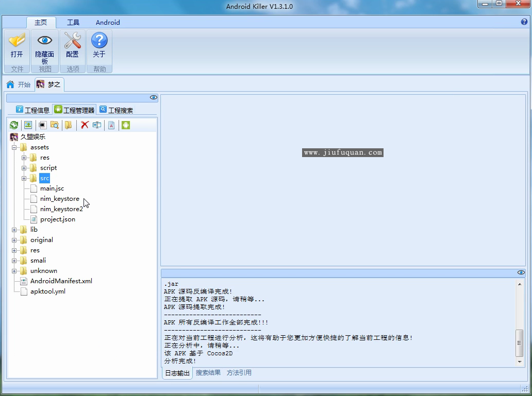532x396 pixels.
Task: Refresh the project tree with green arrows icon
Action: click(x=14, y=125)
